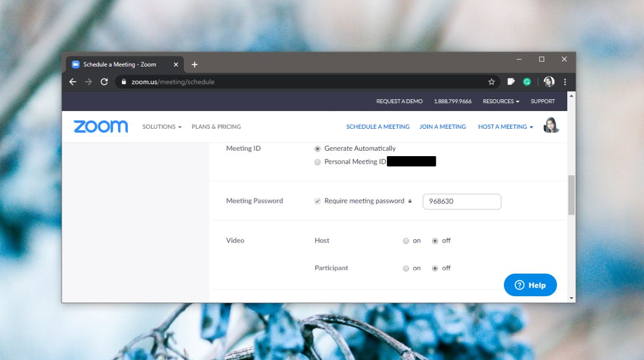Click the Zoom logo
Image resolution: width=644 pixels, height=360 pixels.
click(x=101, y=127)
